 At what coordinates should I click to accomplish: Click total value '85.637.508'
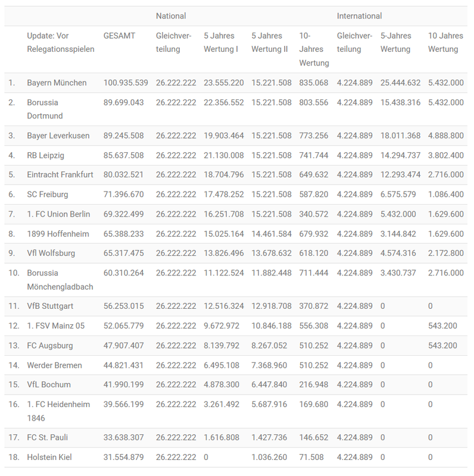tap(123, 155)
